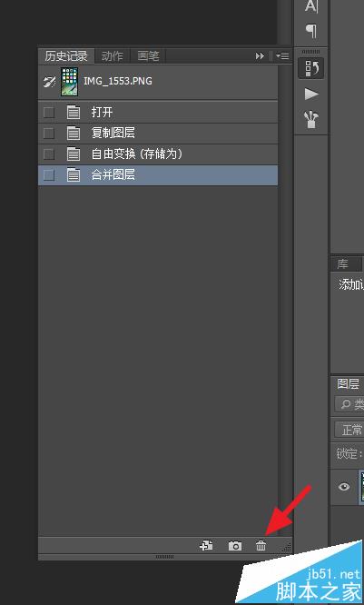
Task: Set history brush source for 合并图层 state
Action: click(x=49, y=175)
